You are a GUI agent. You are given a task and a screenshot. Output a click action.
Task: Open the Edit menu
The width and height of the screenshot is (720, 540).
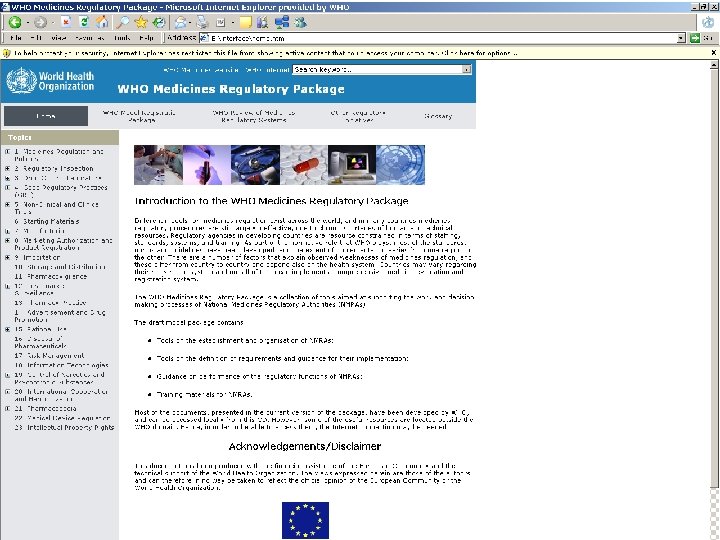pyautogui.click(x=36, y=38)
